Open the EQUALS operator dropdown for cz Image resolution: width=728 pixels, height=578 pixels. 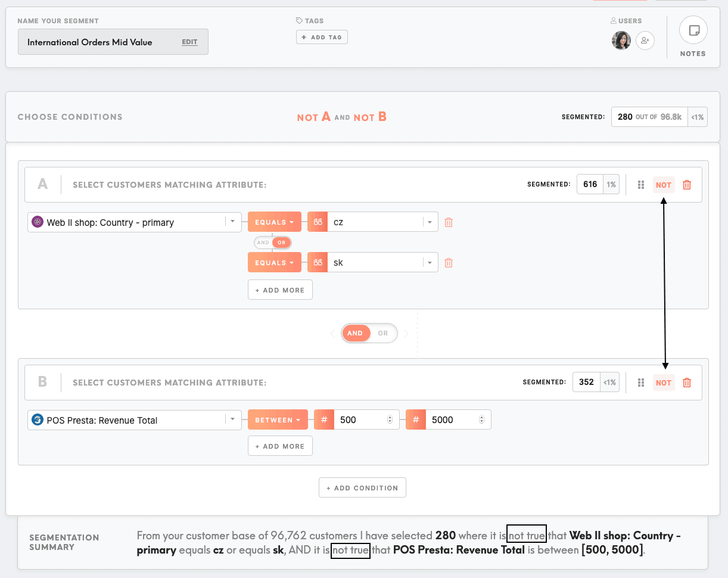point(275,222)
